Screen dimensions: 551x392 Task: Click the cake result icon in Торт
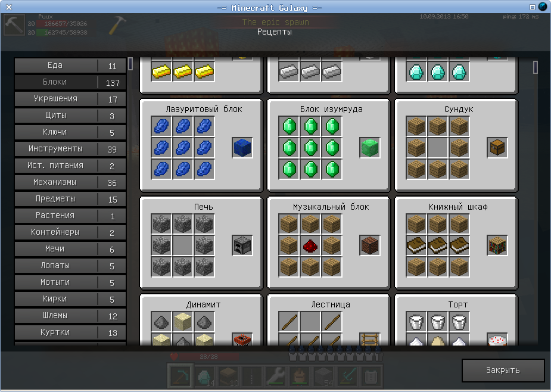click(x=497, y=339)
